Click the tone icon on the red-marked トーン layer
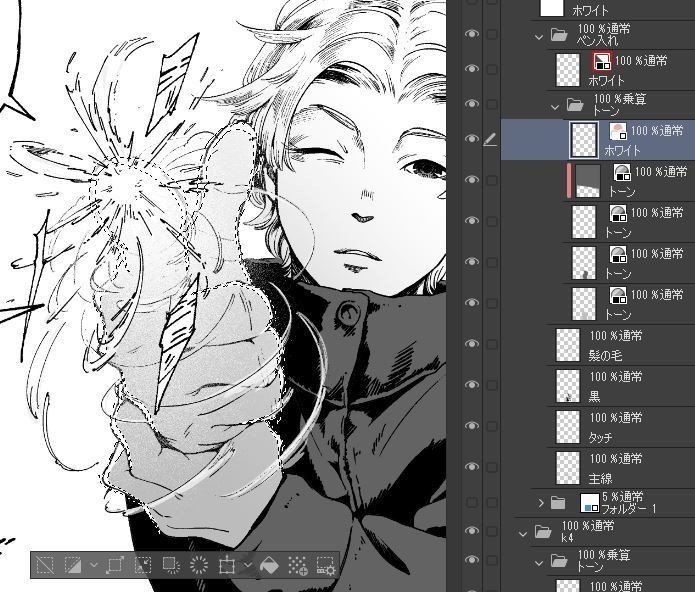The height and width of the screenshot is (592, 695). click(x=622, y=172)
